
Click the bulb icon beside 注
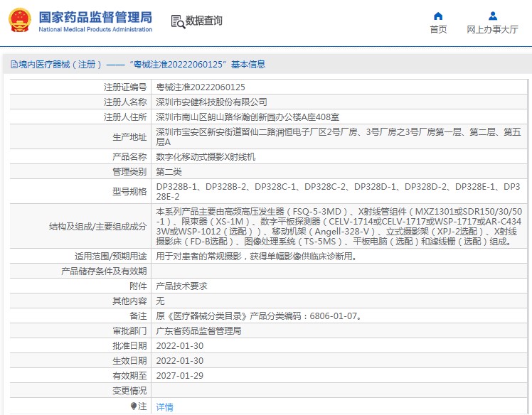[x=133, y=406]
